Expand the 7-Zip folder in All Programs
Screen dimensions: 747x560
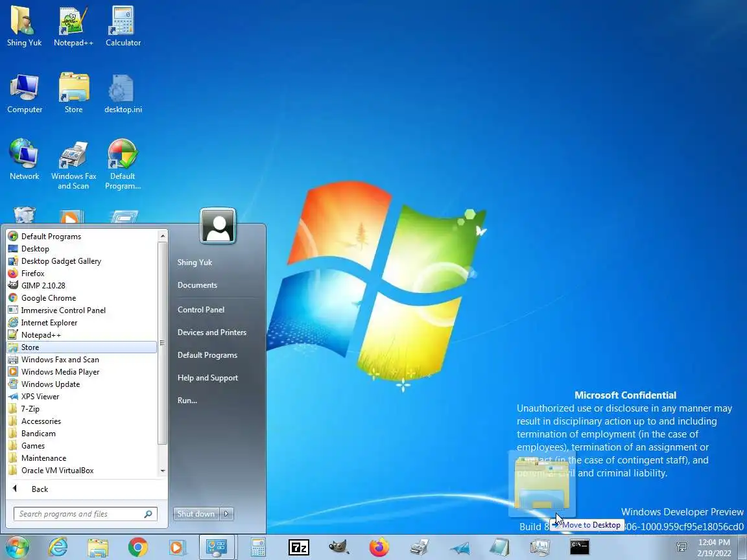82,409
